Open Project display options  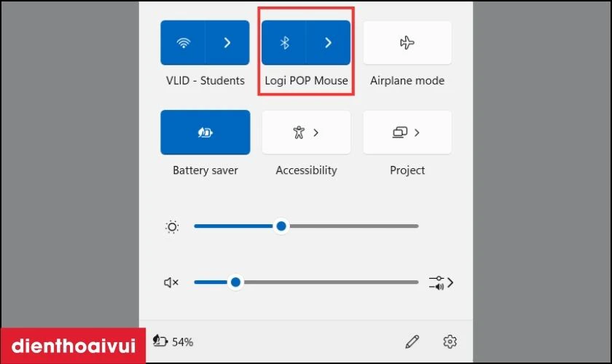(x=407, y=132)
